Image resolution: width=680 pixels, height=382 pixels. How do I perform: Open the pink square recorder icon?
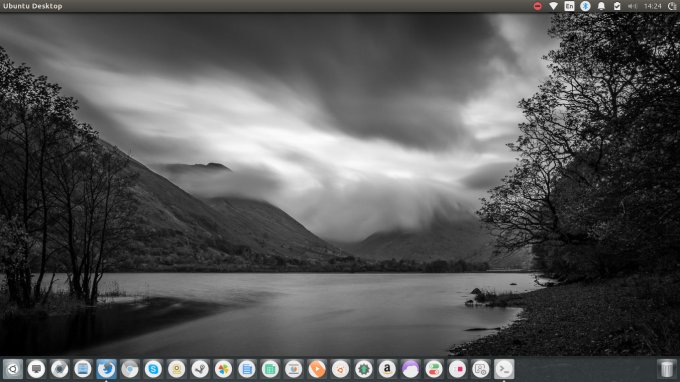(458, 369)
